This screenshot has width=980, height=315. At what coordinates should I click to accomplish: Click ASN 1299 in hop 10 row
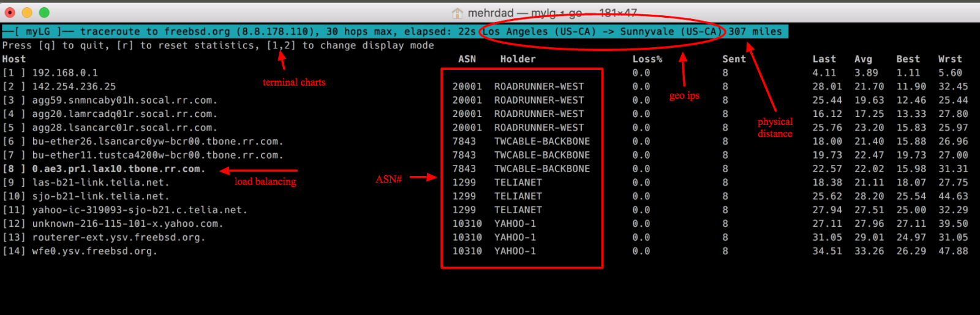click(464, 196)
